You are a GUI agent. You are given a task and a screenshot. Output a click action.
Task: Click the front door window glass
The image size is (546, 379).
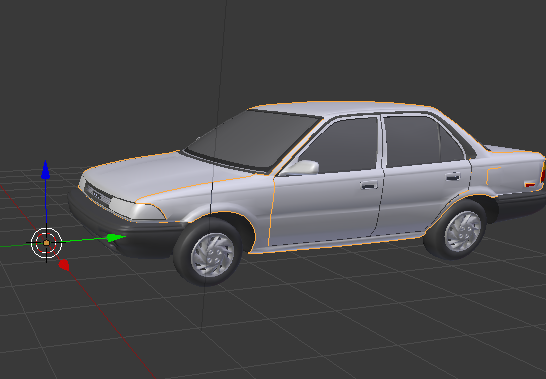coord(341,146)
